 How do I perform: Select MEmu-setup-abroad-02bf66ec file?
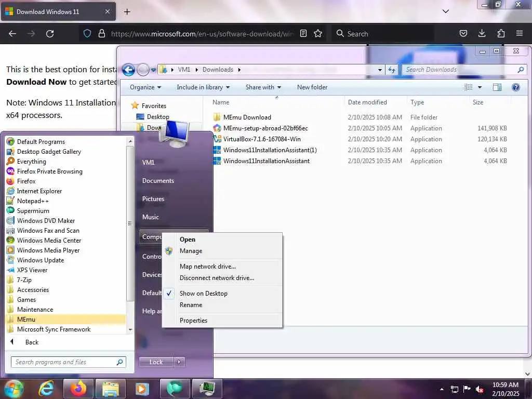(265, 128)
